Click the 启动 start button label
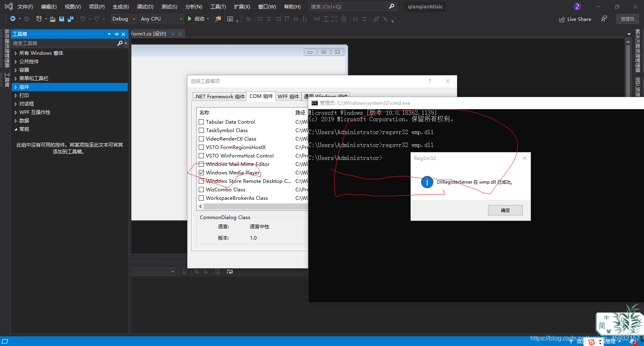 199,19
